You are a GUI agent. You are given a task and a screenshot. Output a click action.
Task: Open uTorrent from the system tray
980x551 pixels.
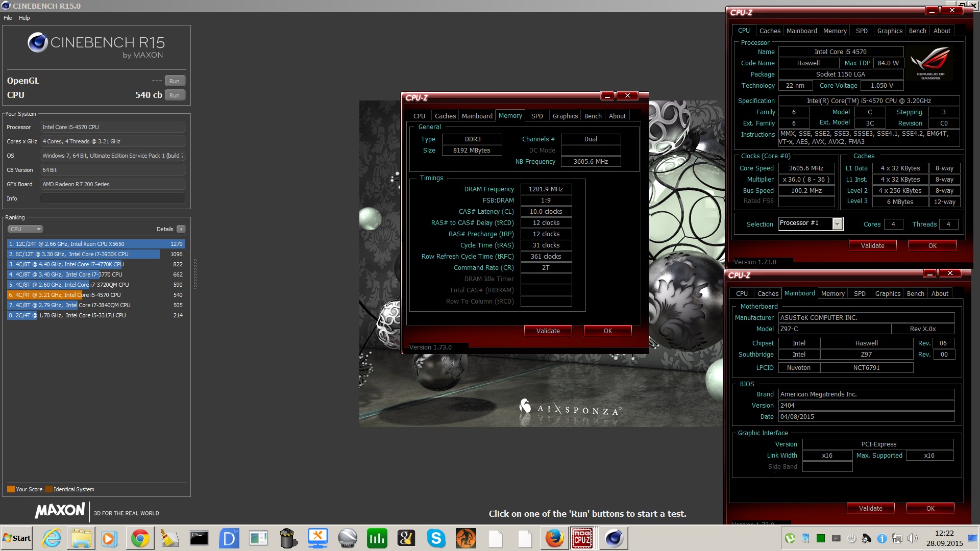(790, 538)
